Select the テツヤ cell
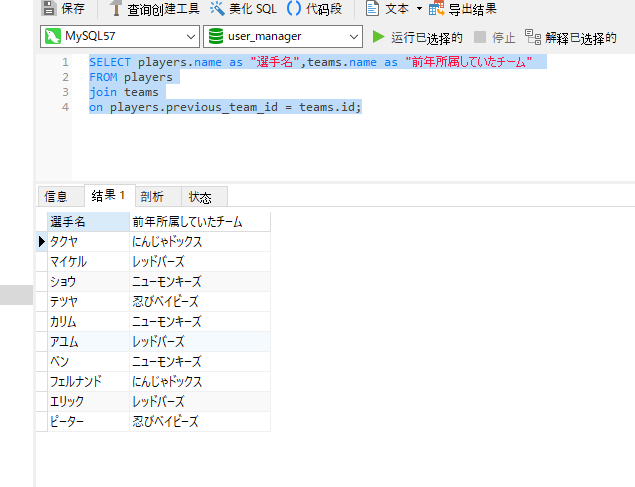The width and height of the screenshot is (635, 487). [x=88, y=302]
